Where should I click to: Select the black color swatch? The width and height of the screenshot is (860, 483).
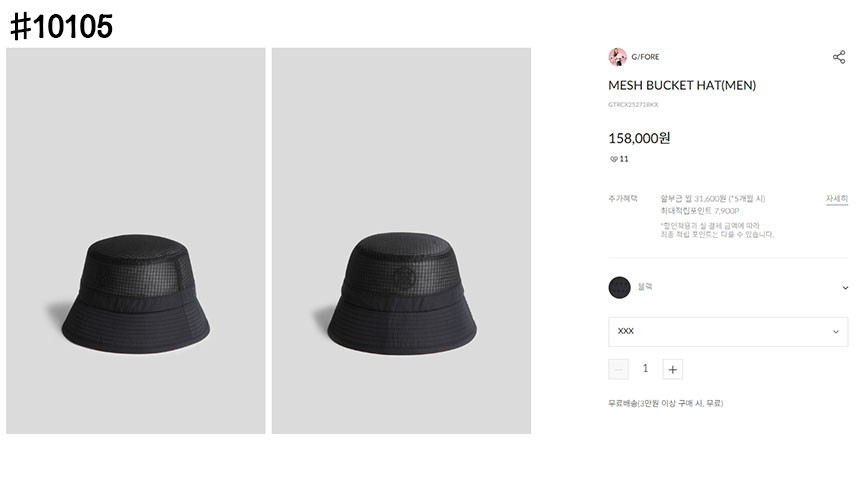click(619, 287)
